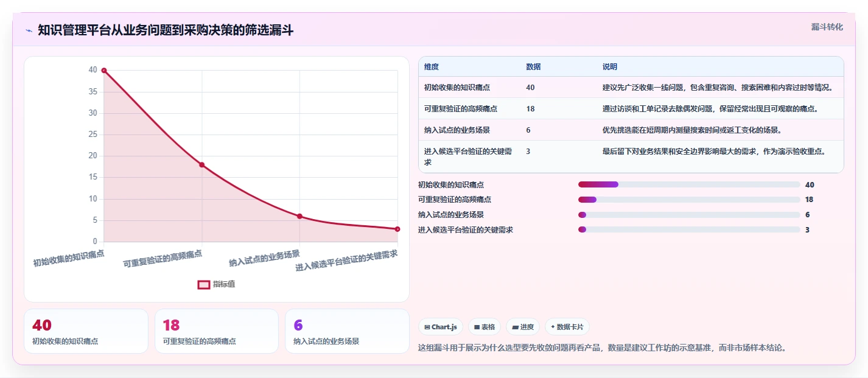
Task: Click the lightning icon beside the funnel title
Action: pos(29,30)
